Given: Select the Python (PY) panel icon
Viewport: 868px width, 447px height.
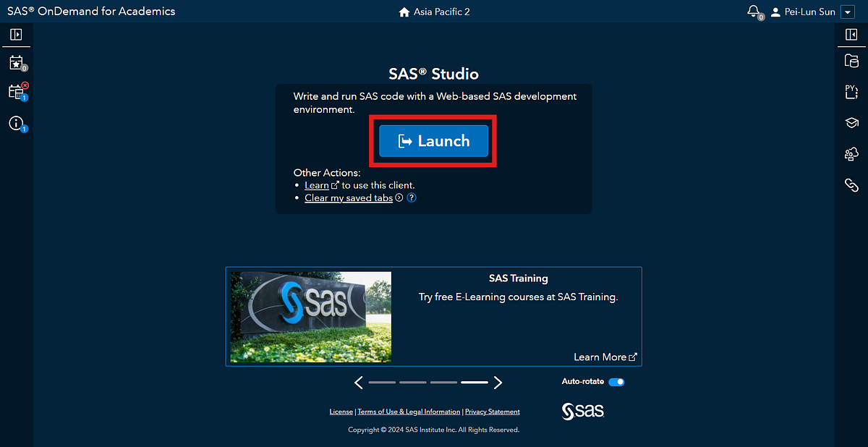Looking at the screenshot, I should click(x=851, y=92).
